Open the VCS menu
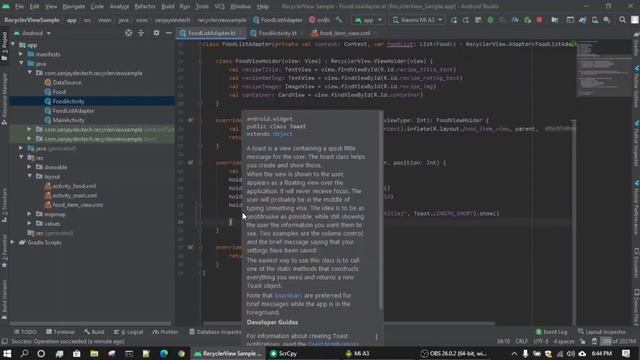640x360 pixels. click(x=220, y=7)
